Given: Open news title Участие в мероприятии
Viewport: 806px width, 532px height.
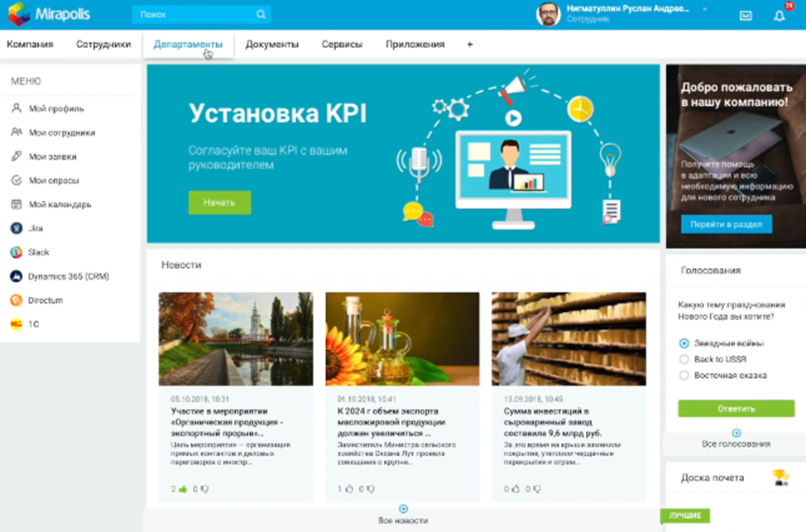Looking at the screenshot, I should point(227,422).
